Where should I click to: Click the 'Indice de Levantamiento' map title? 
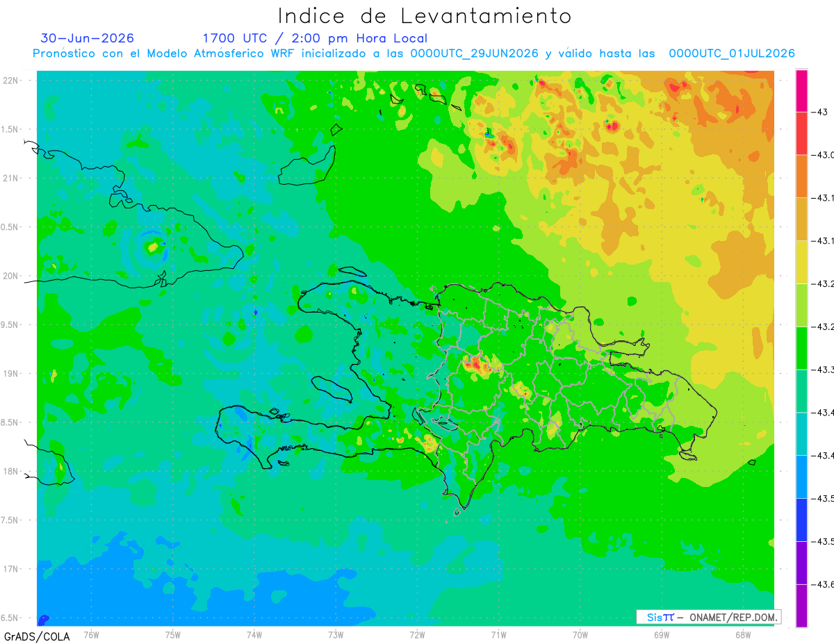424,16
